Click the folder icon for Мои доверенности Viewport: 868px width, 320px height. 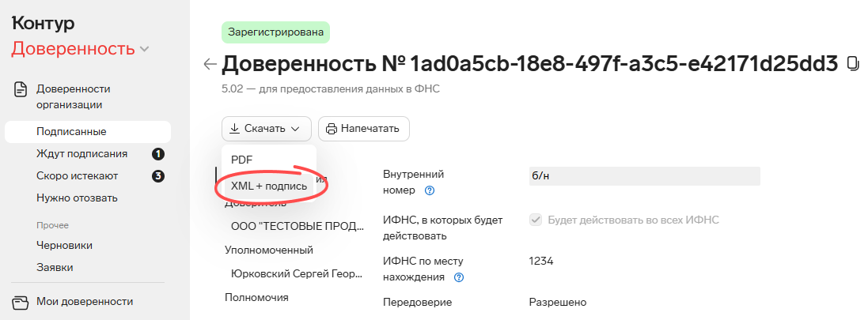[21, 301]
